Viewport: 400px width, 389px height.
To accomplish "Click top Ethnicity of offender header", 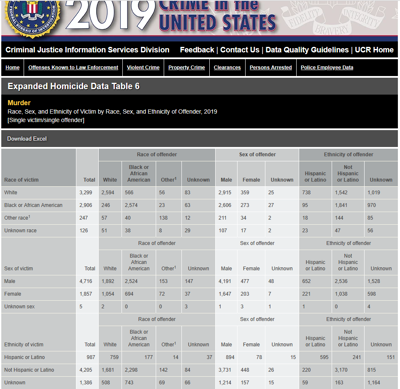I will click(x=348, y=154).
